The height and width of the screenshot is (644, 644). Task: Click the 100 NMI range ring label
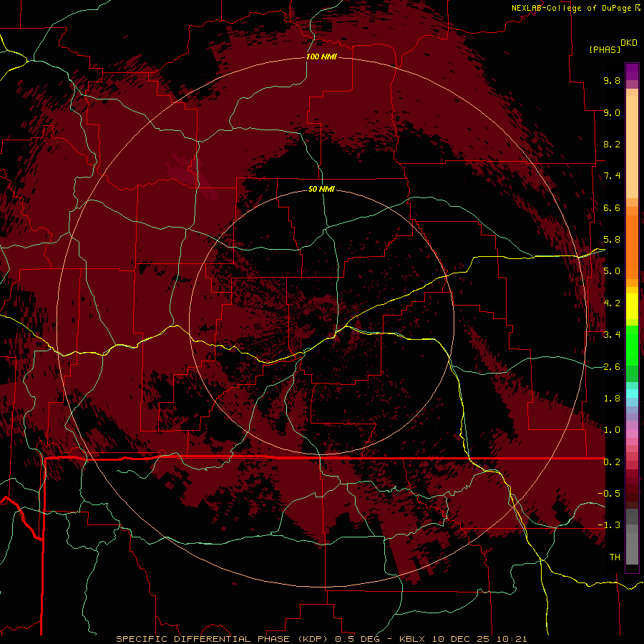321,57
